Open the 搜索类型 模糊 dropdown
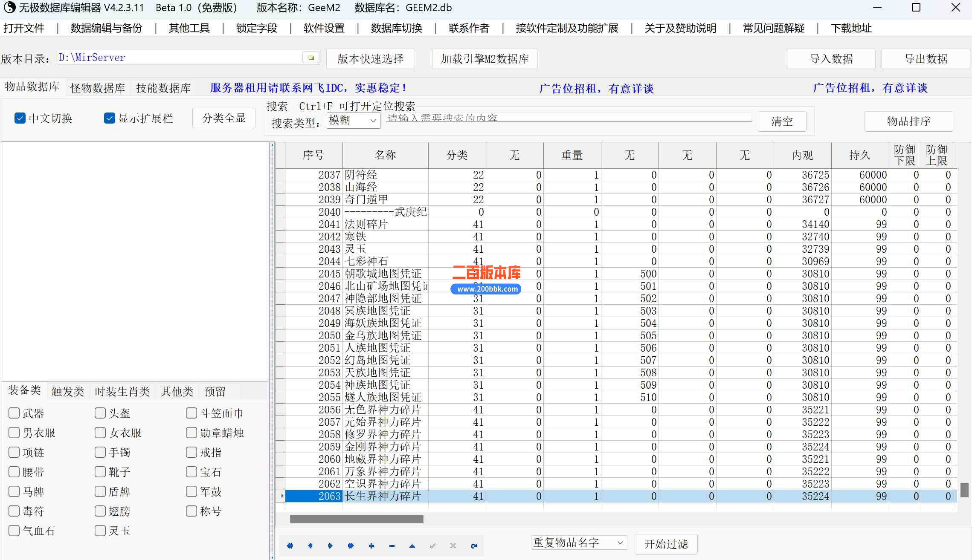The height and width of the screenshot is (560, 972). (x=354, y=121)
